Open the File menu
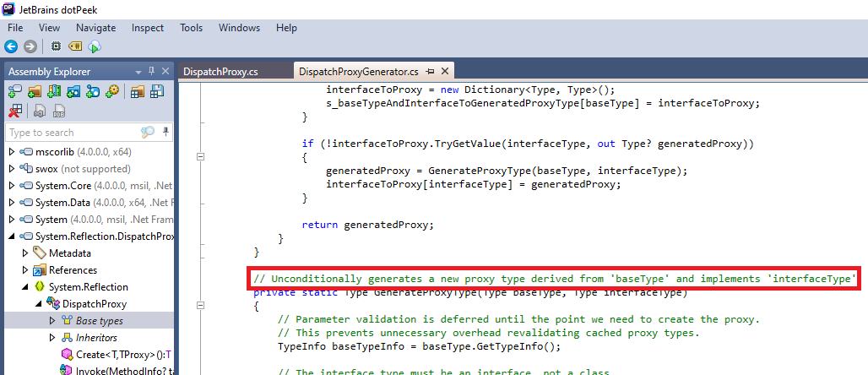Image resolution: width=868 pixels, height=375 pixels. pos(15,28)
